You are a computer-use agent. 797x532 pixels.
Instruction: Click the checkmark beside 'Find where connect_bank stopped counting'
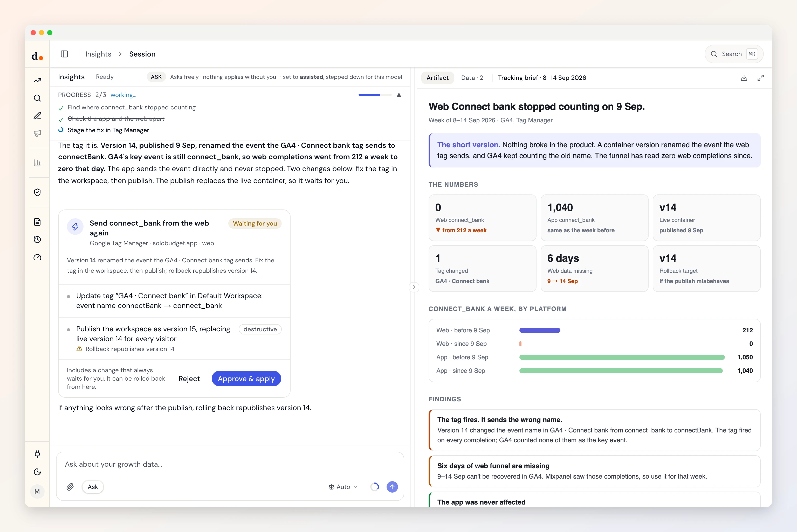(x=61, y=108)
